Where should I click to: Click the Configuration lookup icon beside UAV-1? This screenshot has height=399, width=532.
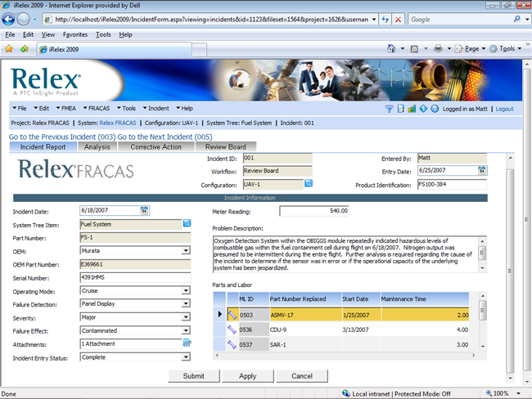tap(309, 183)
